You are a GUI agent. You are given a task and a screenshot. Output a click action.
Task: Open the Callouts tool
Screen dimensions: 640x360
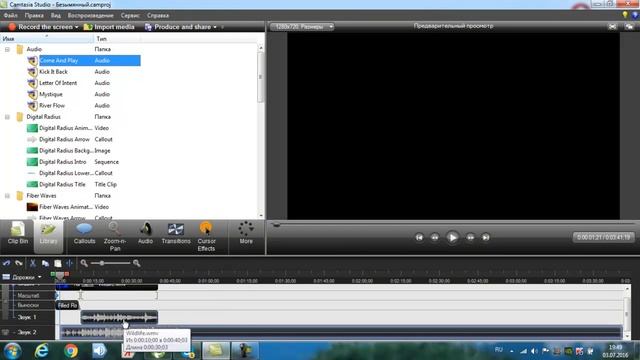point(84,233)
